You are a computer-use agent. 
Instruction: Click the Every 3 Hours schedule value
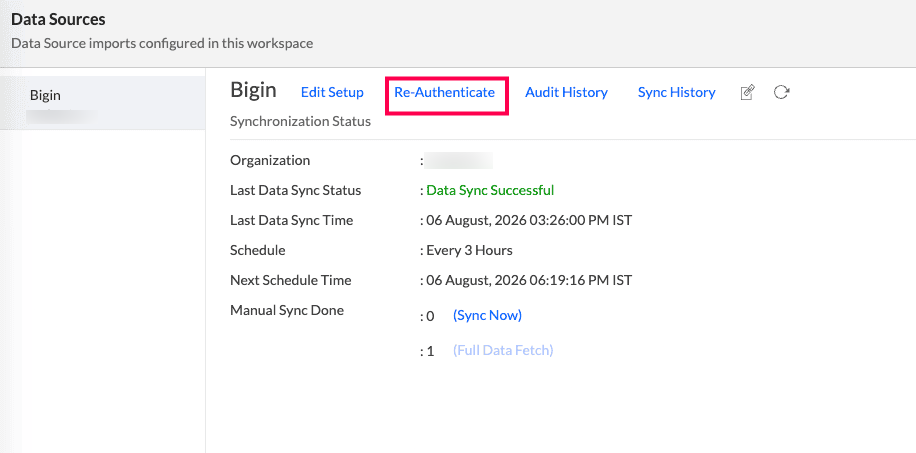coord(469,250)
